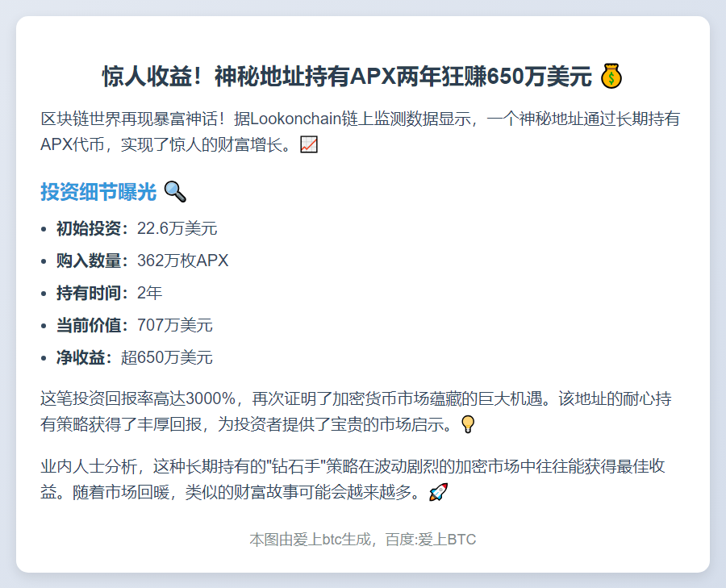Click the 初始投资 list item
The height and width of the screenshot is (588, 726).
tap(136, 228)
